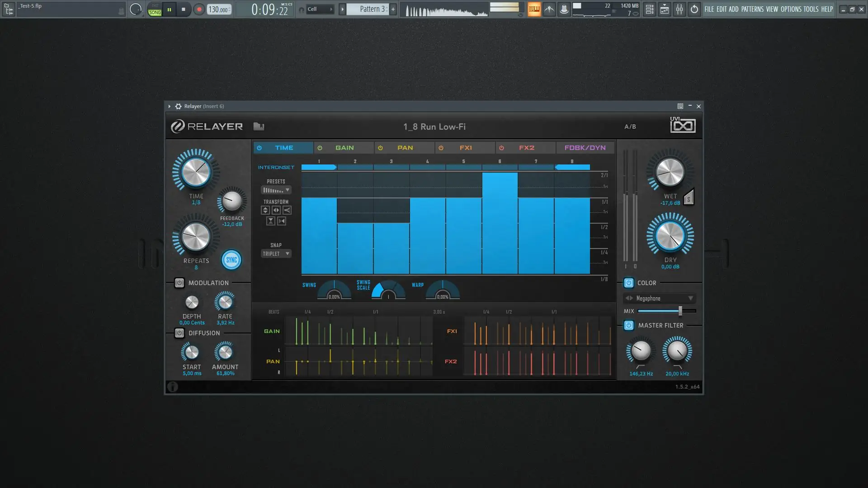868x488 pixels.
Task: Toggle the Modulation power button
Action: pos(179,283)
